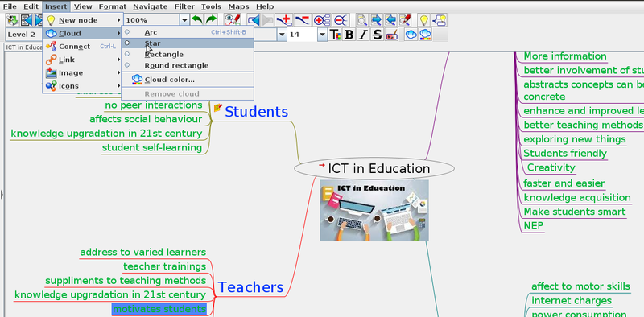
Task: Select the Students node
Action: pos(256,112)
